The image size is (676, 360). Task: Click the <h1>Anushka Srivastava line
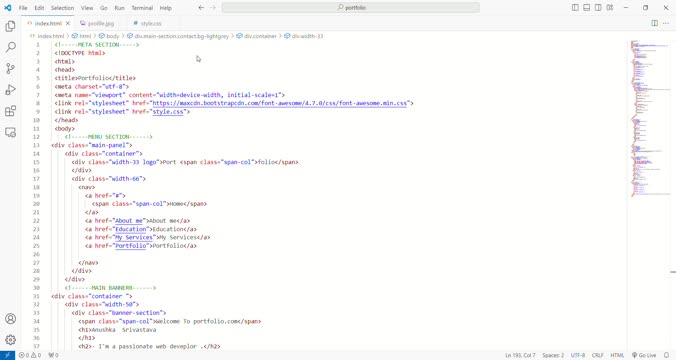[117, 330]
